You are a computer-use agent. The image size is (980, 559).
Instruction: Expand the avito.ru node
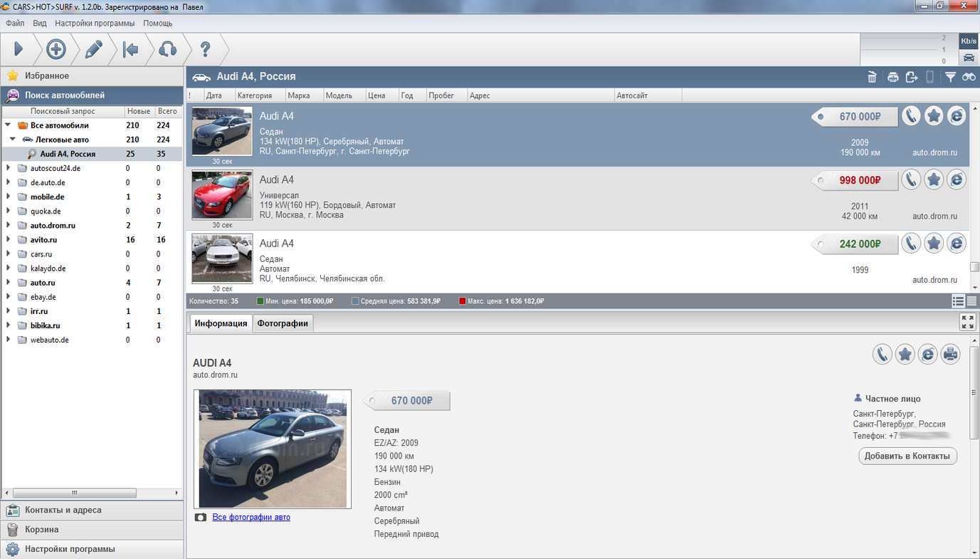(8, 239)
